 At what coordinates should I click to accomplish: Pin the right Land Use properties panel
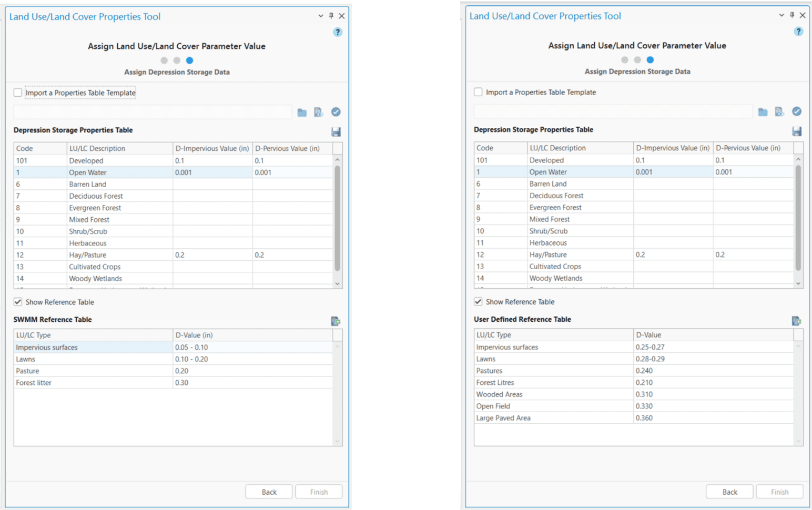(x=792, y=15)
